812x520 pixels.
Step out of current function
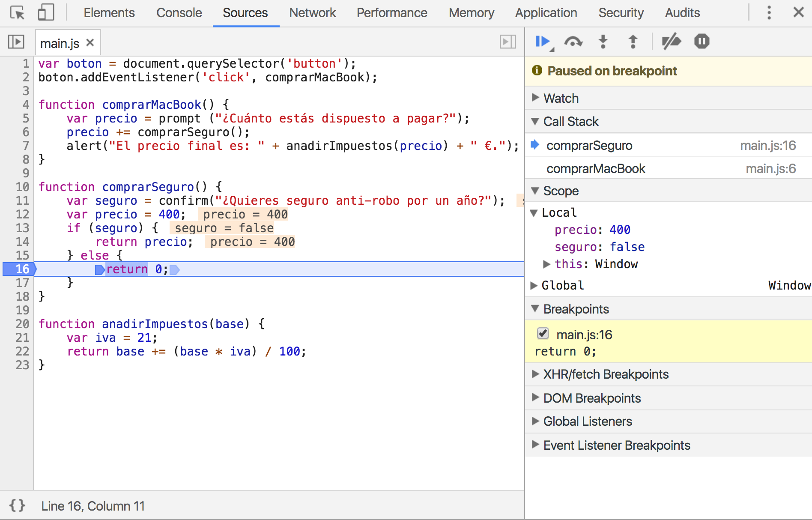click(x=633, y=42)
